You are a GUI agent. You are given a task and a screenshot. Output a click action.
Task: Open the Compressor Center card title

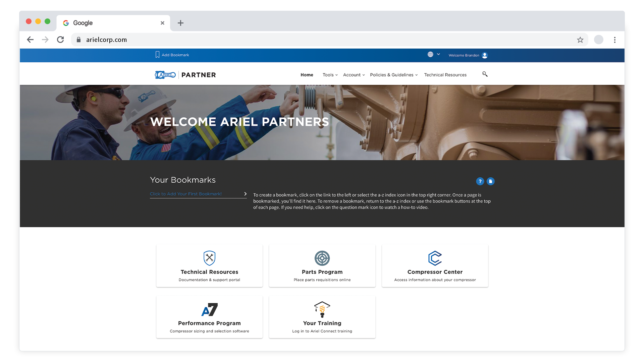435,272
